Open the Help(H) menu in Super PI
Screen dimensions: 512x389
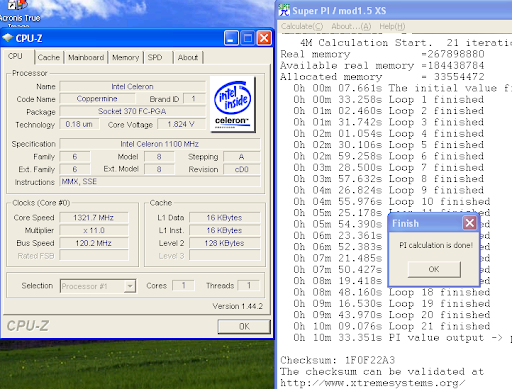click(x=392, y=26)
